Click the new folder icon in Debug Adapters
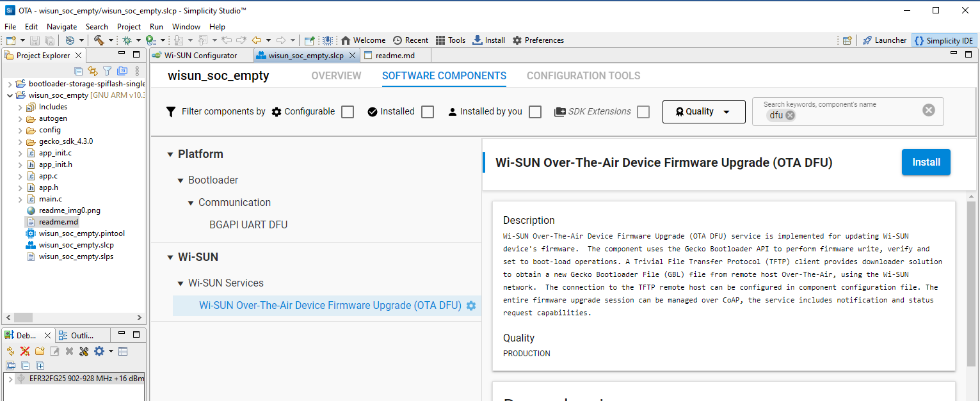Screen dimensions: 980x401 40,351
